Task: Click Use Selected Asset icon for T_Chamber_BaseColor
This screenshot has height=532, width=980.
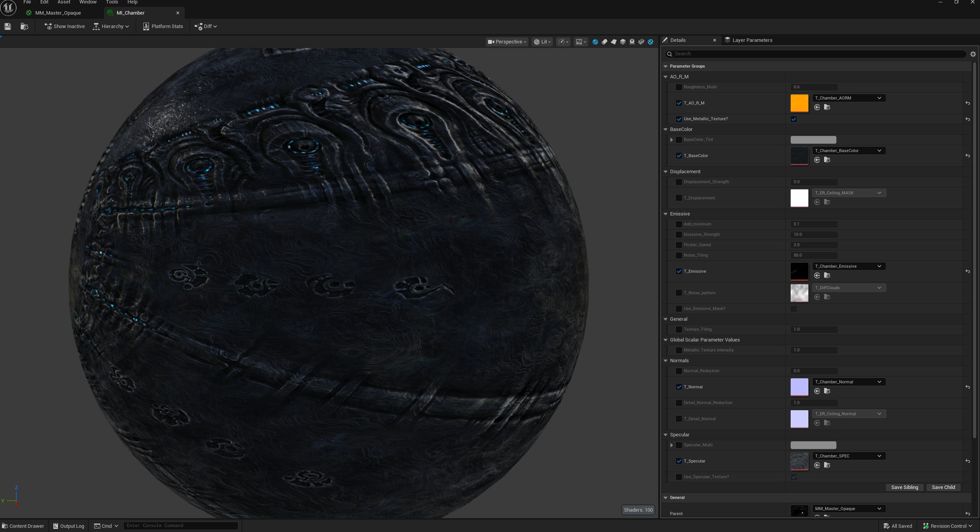Action: pyautogui.click(x=817, y=160)
